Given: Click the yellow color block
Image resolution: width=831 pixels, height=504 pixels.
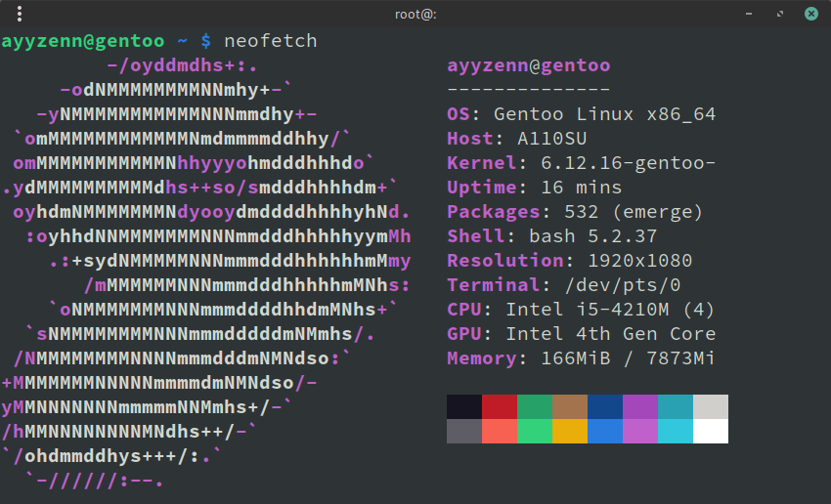Looking at the screenshot, I should coord(570,431).
